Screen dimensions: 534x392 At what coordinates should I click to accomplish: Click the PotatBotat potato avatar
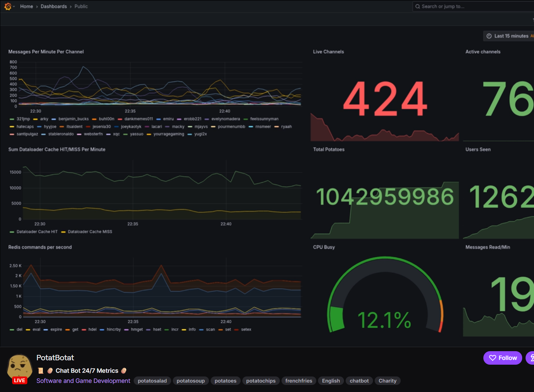pyautogui.click(x=20, y=367)
